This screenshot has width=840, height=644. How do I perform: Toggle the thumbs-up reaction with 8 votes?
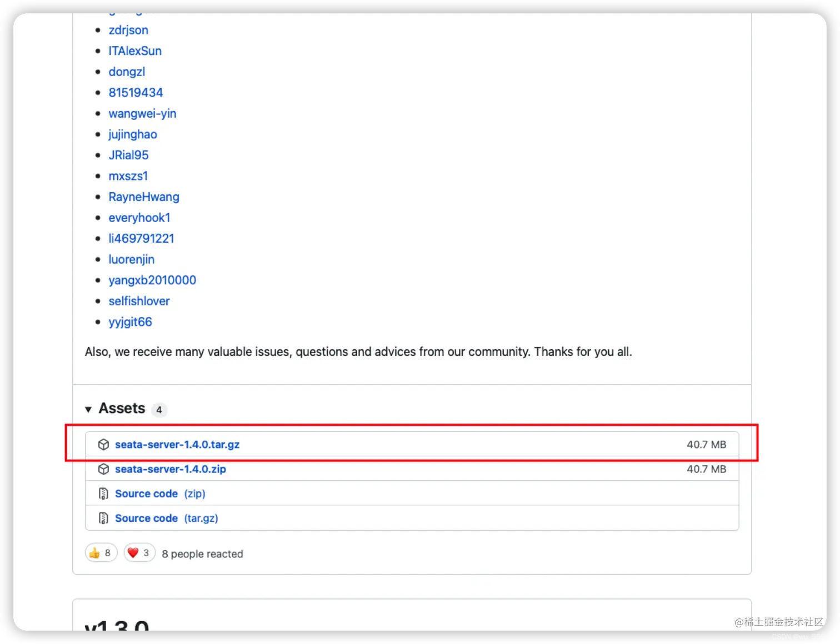pyautogui.click(x=101, y=553)
